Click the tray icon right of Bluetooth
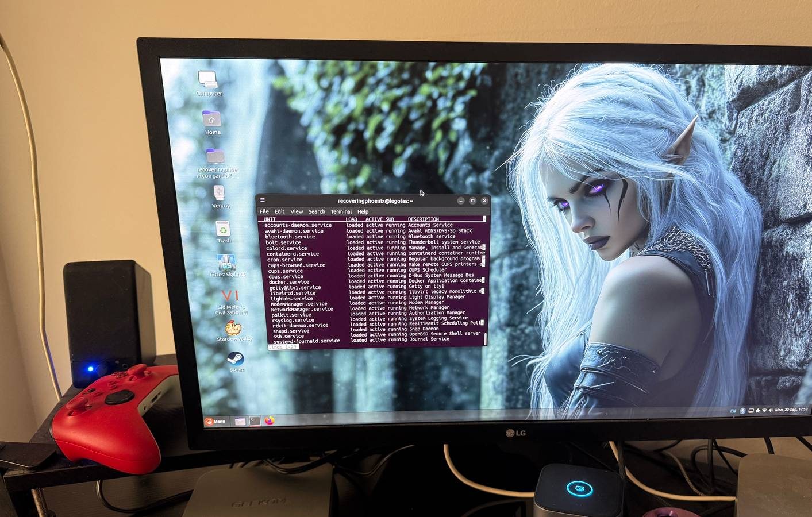 [x=751, y=411]
